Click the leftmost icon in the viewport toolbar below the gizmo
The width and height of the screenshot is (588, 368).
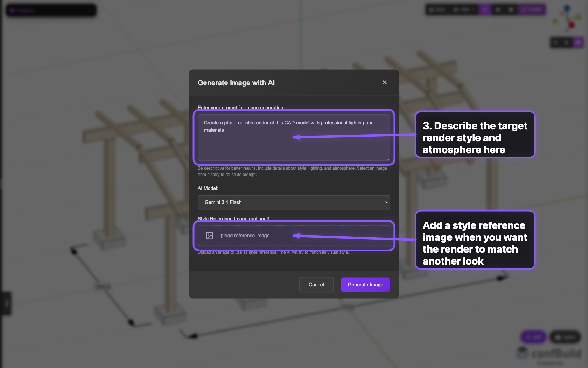(x=555, y=42)
